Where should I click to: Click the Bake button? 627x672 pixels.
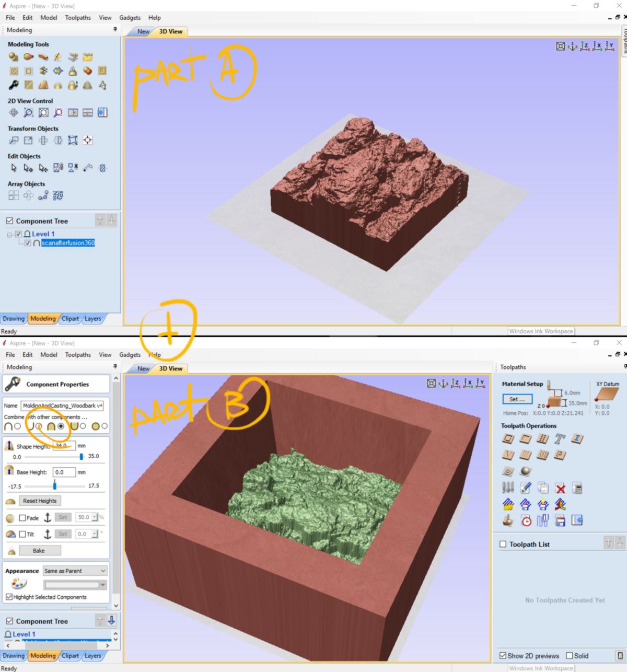click(x=39, y=550)
